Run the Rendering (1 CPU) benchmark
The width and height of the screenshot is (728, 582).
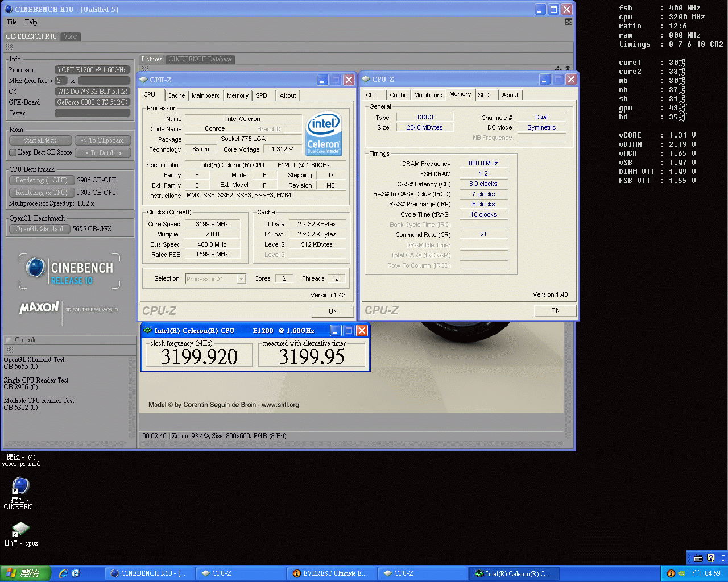[x=42, y=180]
